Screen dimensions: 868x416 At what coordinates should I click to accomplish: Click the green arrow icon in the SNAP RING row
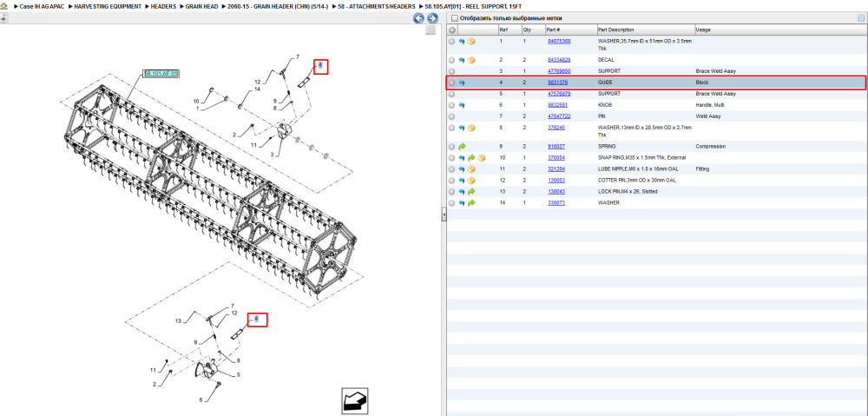tap(471, 158)
